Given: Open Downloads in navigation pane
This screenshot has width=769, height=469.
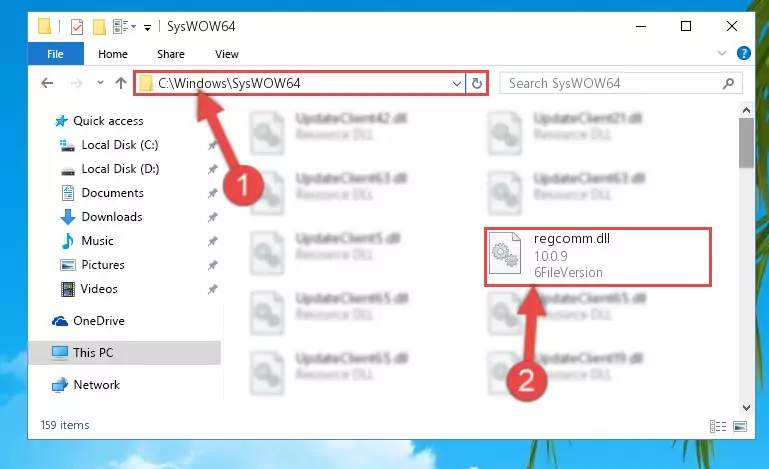Looking at the screenshot, I should pos(112,217).
